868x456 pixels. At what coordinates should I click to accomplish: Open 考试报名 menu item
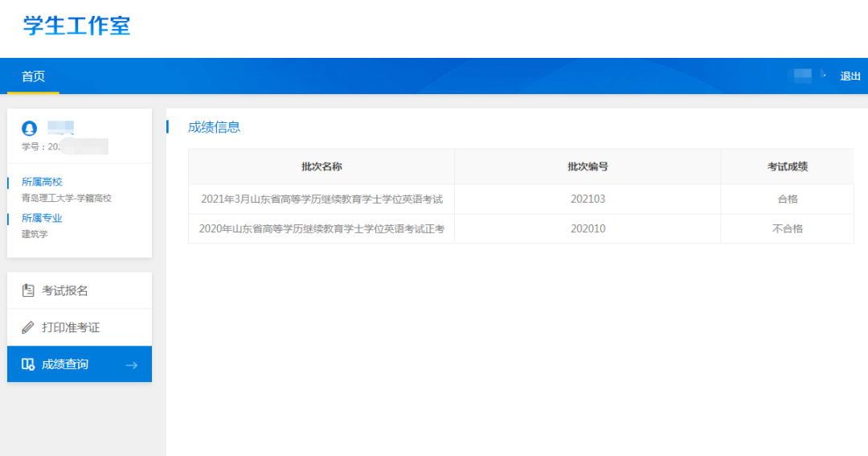click(79, 290)
